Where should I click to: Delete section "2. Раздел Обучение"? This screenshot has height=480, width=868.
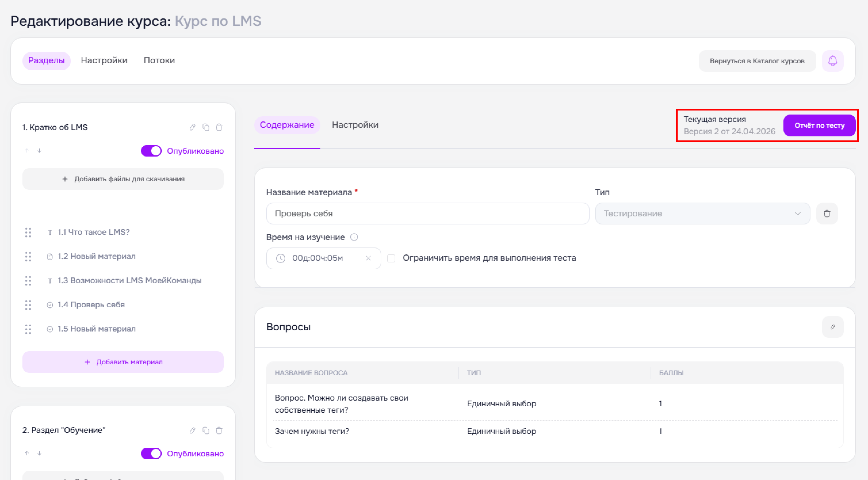(219, 430)
